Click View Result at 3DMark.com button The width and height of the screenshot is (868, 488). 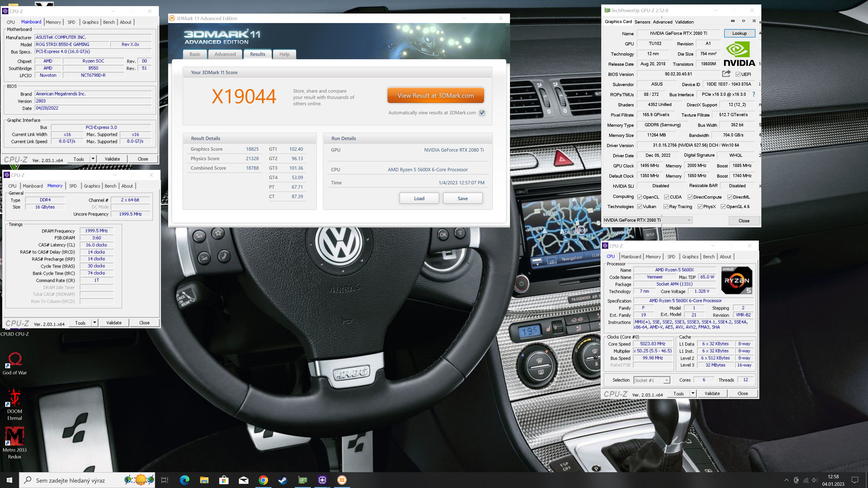point(436,96)
